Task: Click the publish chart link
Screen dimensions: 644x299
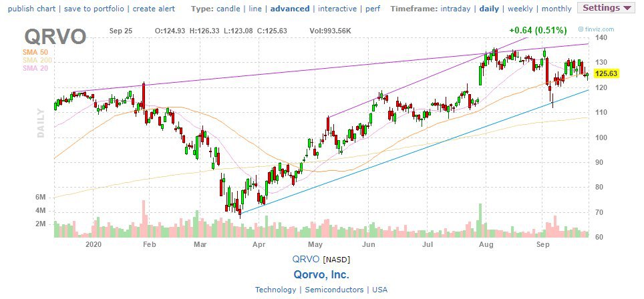Action: tap(33, 9)
